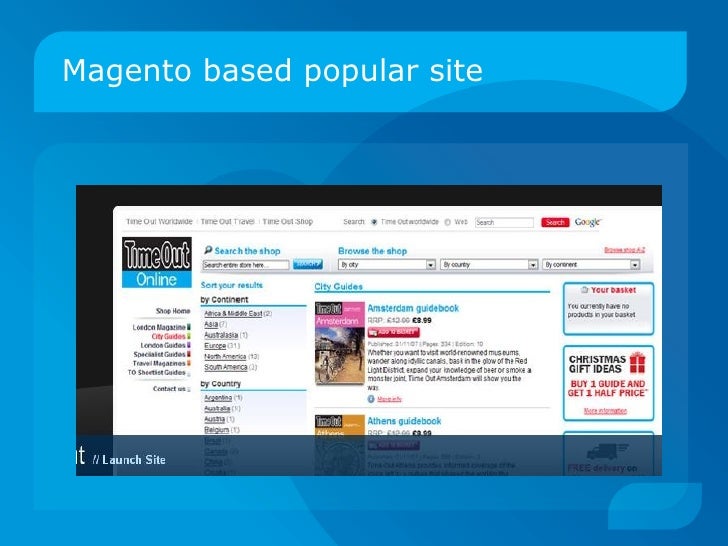This screenshot has height=546, width=728.
Task: Open the Athens guidebook title link
Action: tap(404, 421)
